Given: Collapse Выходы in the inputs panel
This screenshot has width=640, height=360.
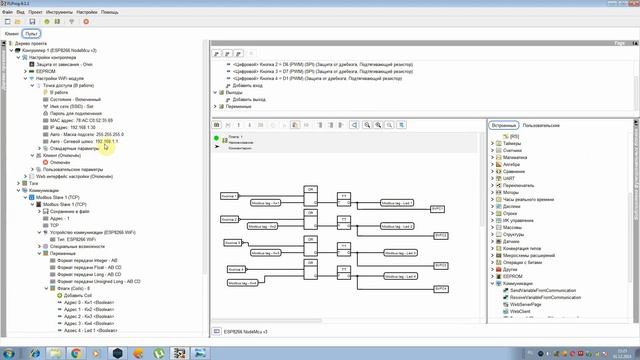Looking at the screenshot, I should [x=215, y=93].
